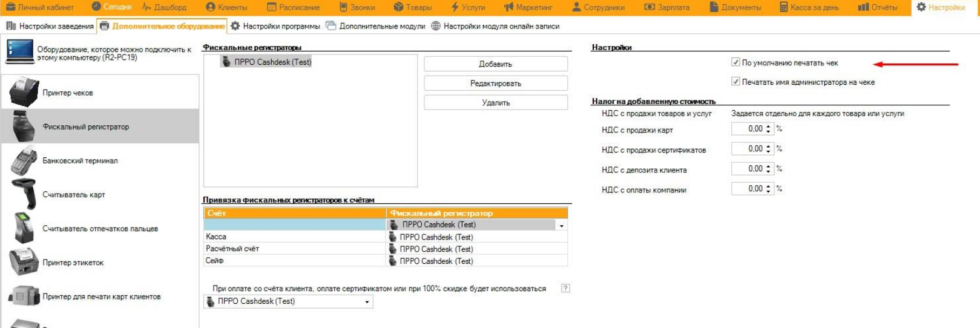The height and width of the screenshot is (328, 980).
Task: Open the ПРРО Cashdesk combo box below the table
Action: [x=367, y=301]
